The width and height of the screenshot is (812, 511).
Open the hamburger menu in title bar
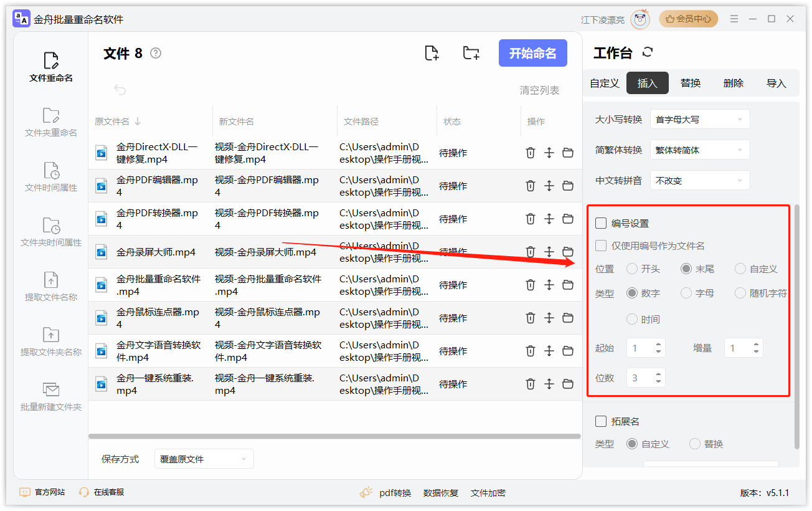point(735,19)
